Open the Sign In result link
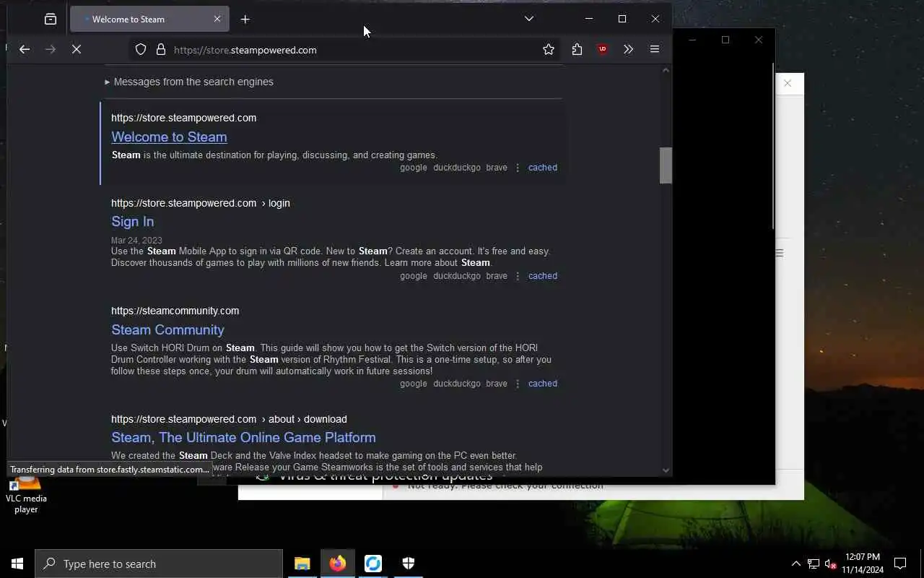 point(132,221)
